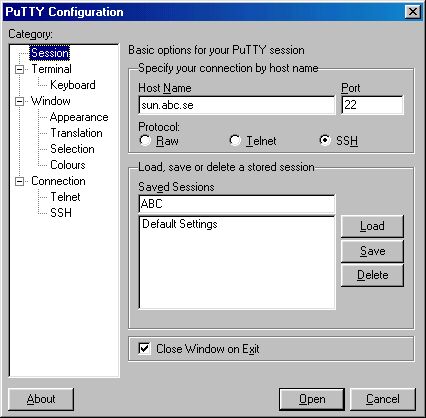Load the selected saved session
The image size is (426, 418).
coord(372,226)
